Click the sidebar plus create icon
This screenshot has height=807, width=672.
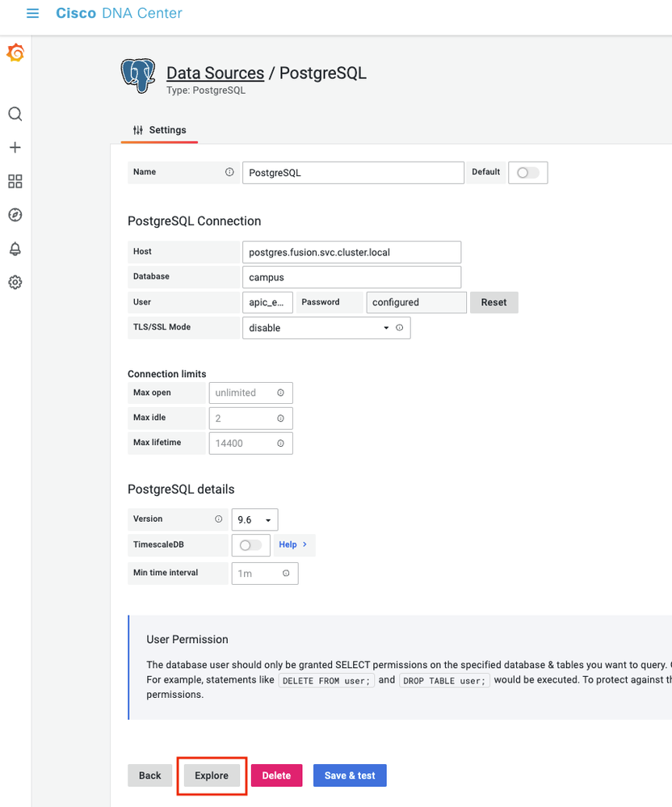pos(15,148)
